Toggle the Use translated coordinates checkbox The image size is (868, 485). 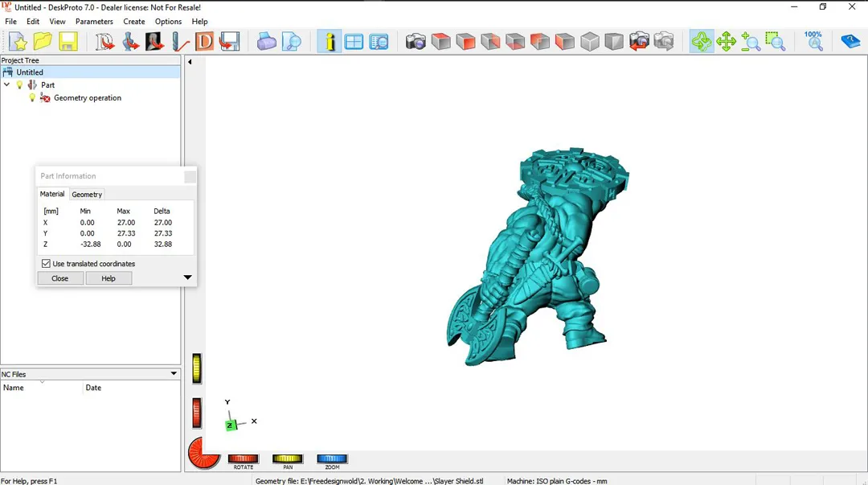click(x=46, y=264)
